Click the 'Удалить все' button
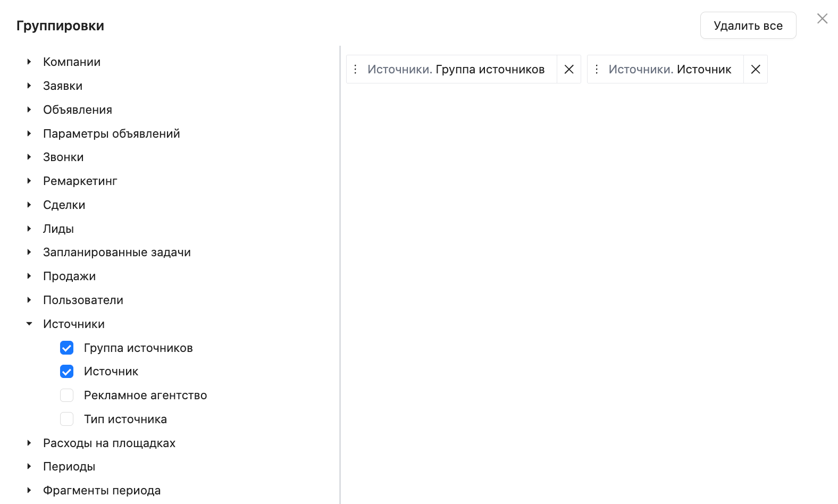The image size is (838, 504). click(748, 26)
